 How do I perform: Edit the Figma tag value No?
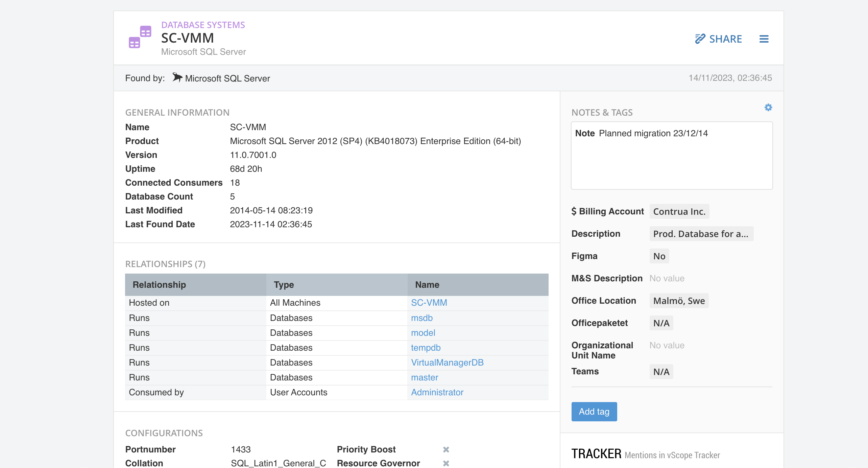click(x=659, y=256)
